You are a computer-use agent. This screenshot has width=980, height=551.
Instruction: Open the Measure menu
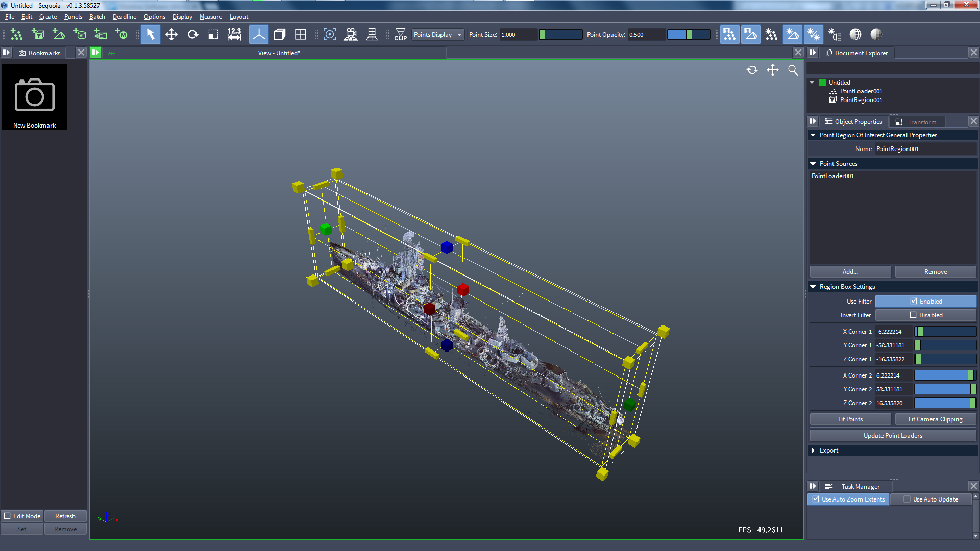click(211, 16)
